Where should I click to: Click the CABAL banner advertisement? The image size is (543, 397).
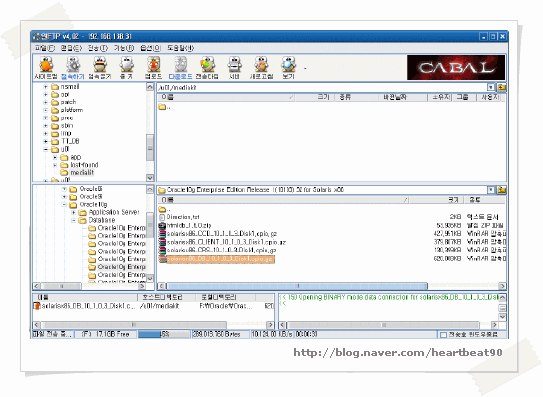456,68
